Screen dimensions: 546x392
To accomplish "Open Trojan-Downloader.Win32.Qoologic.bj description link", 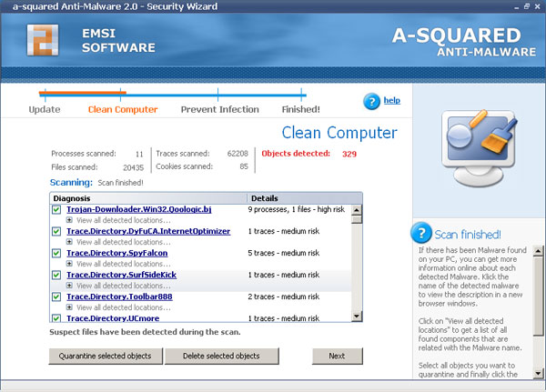I will tap(139, 209).
